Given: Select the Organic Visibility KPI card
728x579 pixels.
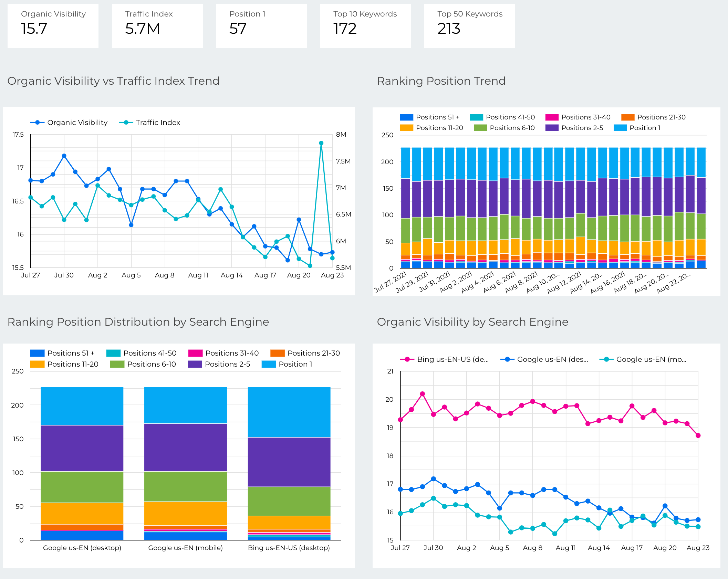Looking at the screenshot, I should (53, 26).
